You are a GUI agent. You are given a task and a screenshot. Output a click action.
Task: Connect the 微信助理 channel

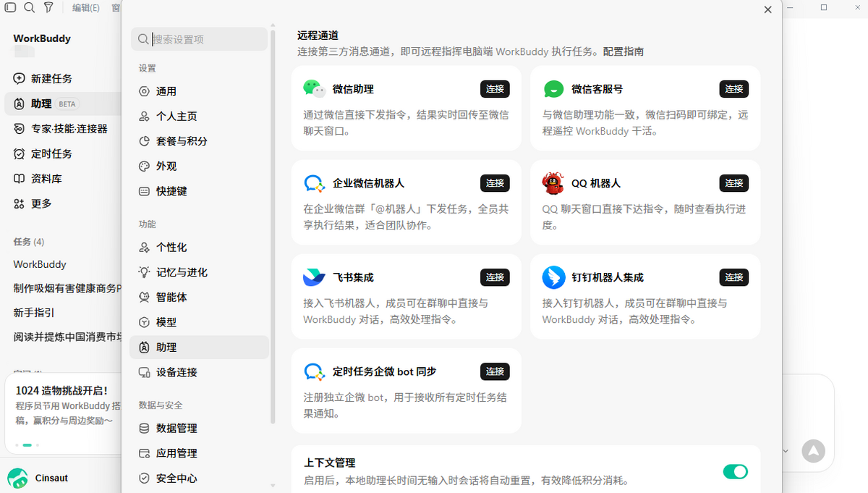[495, 89]
